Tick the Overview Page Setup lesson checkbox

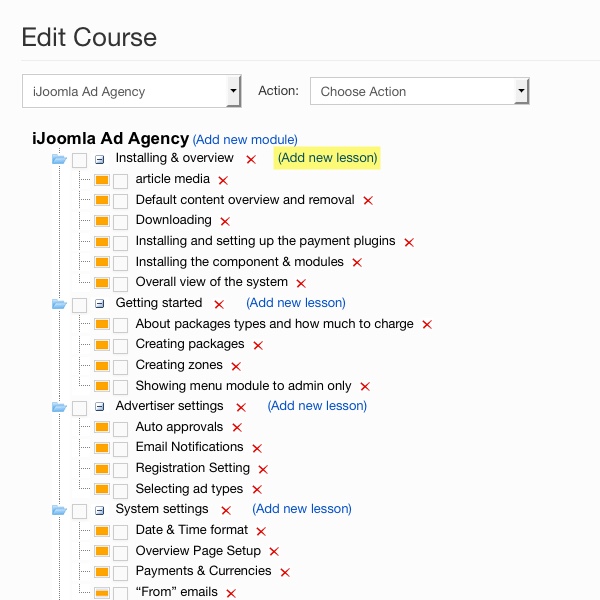(121, 552)
